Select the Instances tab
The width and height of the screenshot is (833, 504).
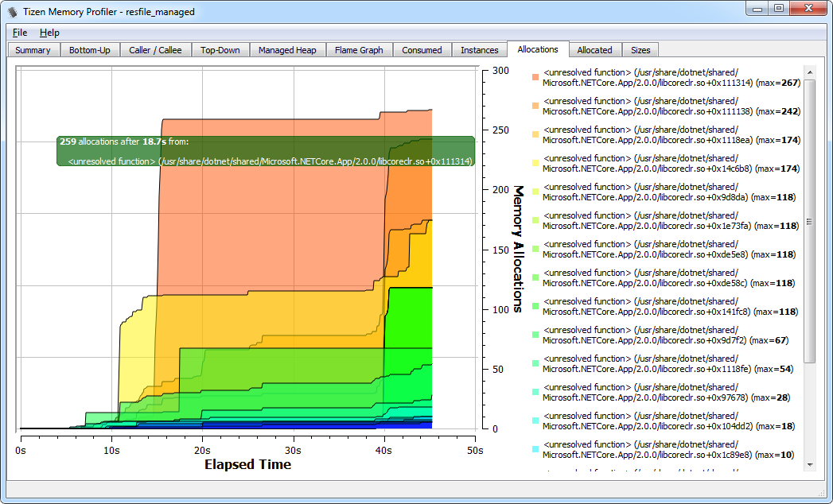(479, 49)
